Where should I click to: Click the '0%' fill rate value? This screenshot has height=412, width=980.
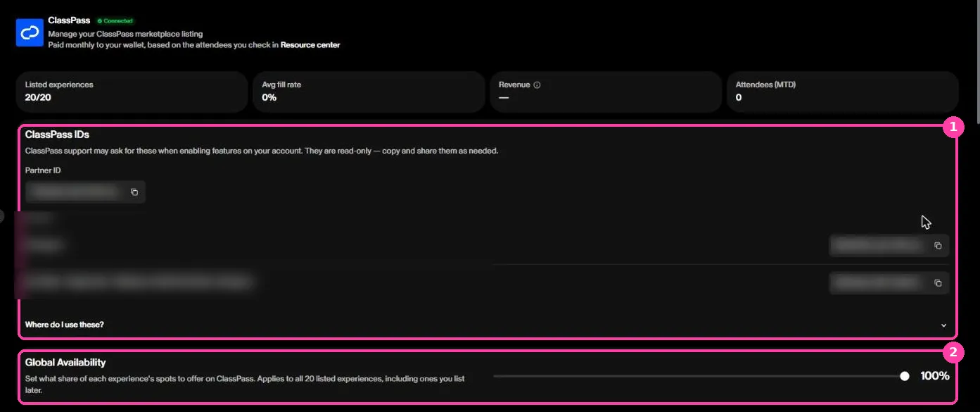click(269, 97)
